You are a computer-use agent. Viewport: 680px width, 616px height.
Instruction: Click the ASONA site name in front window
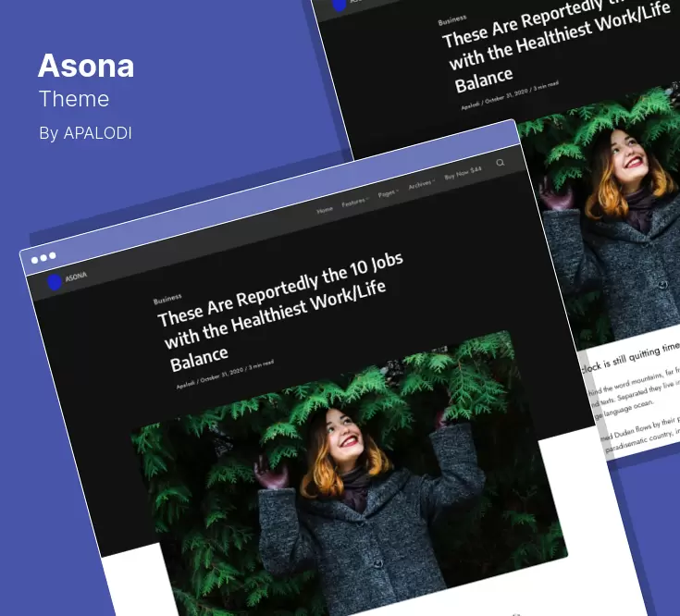coord(76,277)
